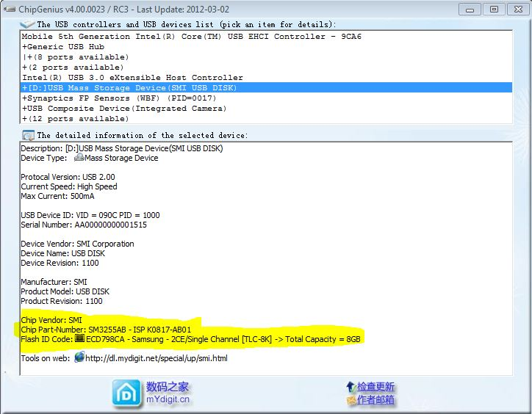Click the 检查更新 check update link
This screenshot has width=532, height=414.
click(x=375, y=387)
